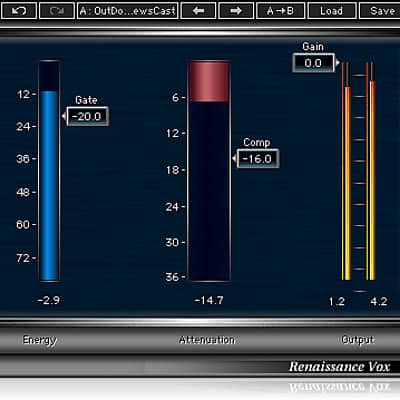Click the Gate label
400x400 pixels.
click(x=86, y=100)
